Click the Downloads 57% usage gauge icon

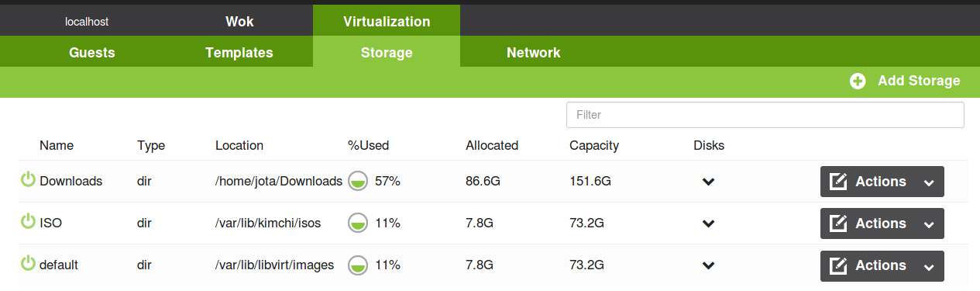coord(357,181)
